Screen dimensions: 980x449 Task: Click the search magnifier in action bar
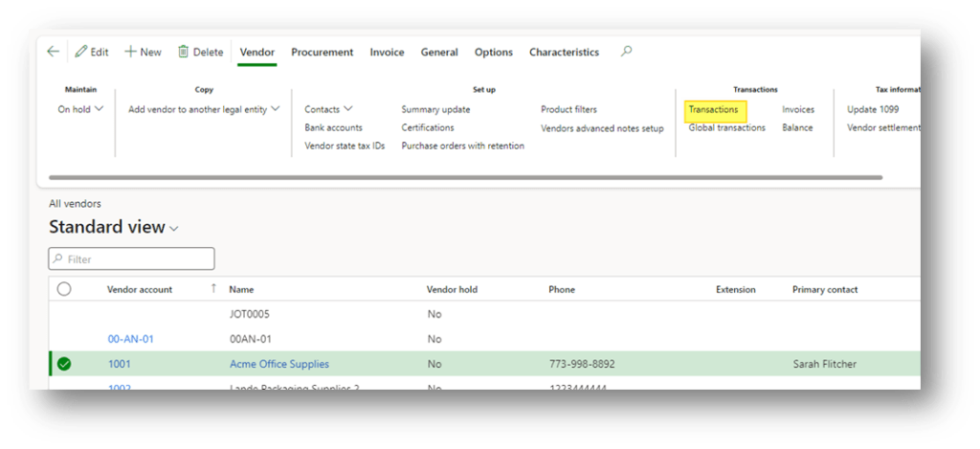pyautogui.click(x=626, y=52)
